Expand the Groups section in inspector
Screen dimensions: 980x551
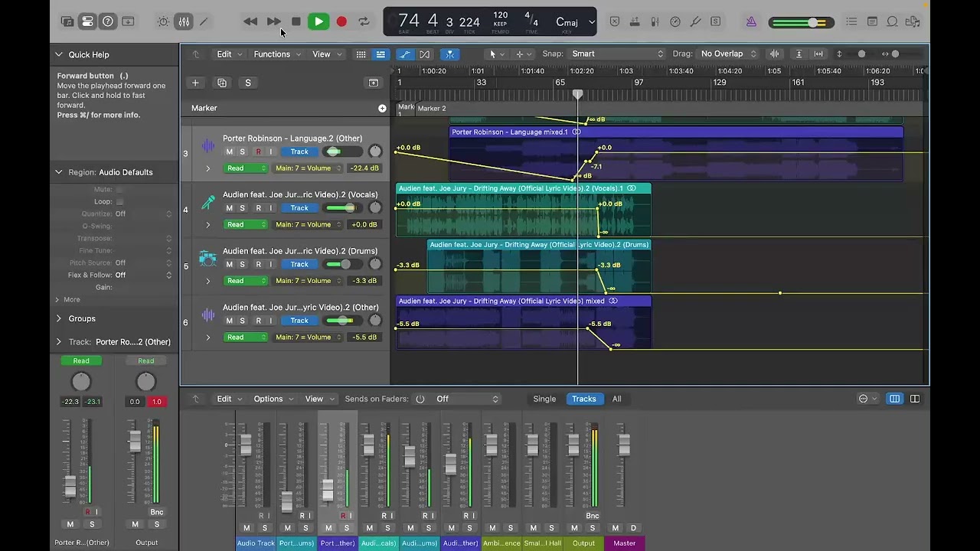point(59,318)
